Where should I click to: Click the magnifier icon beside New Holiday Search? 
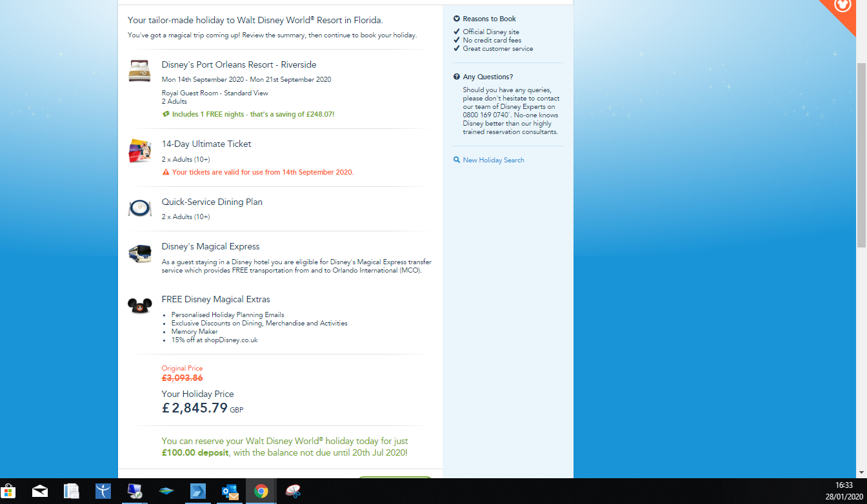point(457,160)
